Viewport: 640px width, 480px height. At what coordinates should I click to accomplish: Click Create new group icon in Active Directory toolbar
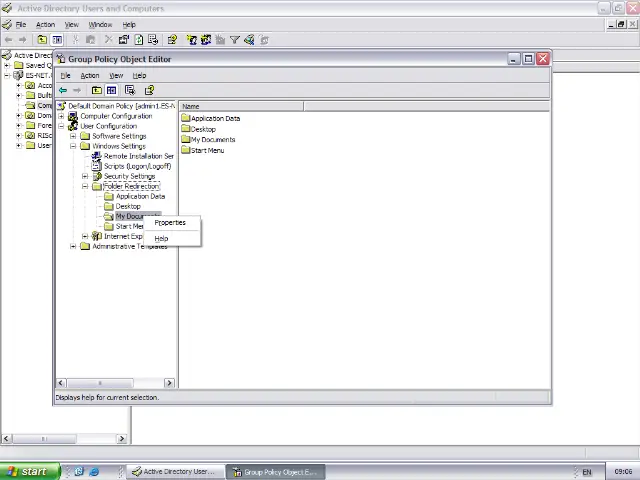(206, 40)
